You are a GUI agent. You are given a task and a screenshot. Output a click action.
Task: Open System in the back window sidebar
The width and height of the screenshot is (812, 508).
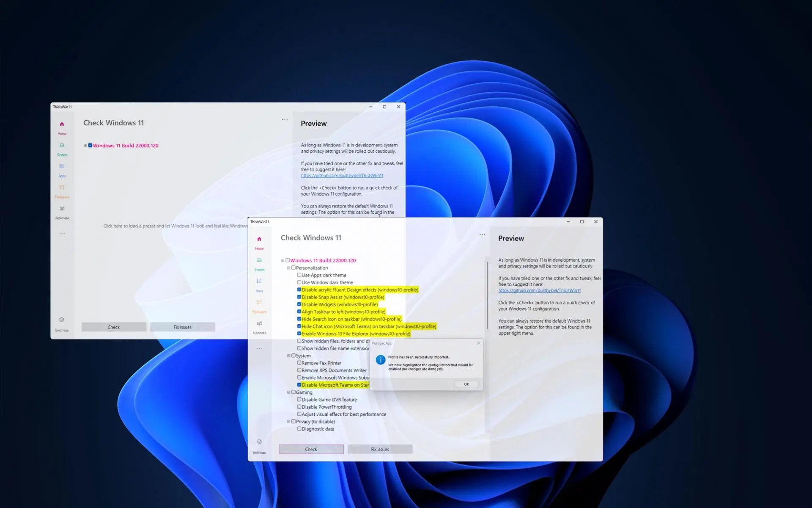62,149
